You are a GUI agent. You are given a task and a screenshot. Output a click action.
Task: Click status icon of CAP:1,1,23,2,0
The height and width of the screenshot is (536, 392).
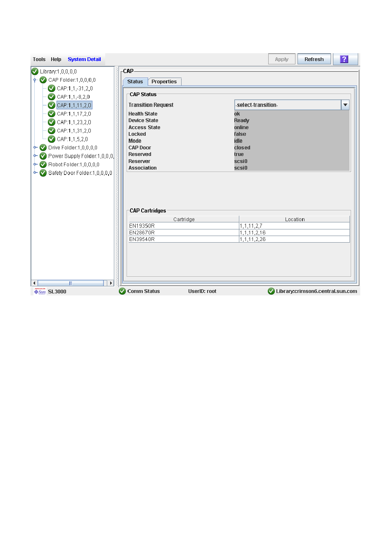[x=52, y=122]
